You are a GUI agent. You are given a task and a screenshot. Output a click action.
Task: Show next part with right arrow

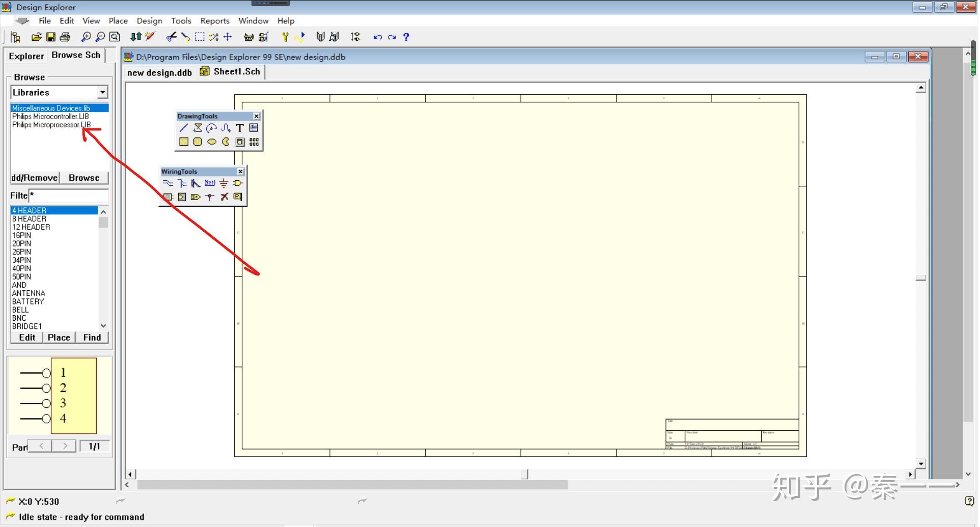65,446
